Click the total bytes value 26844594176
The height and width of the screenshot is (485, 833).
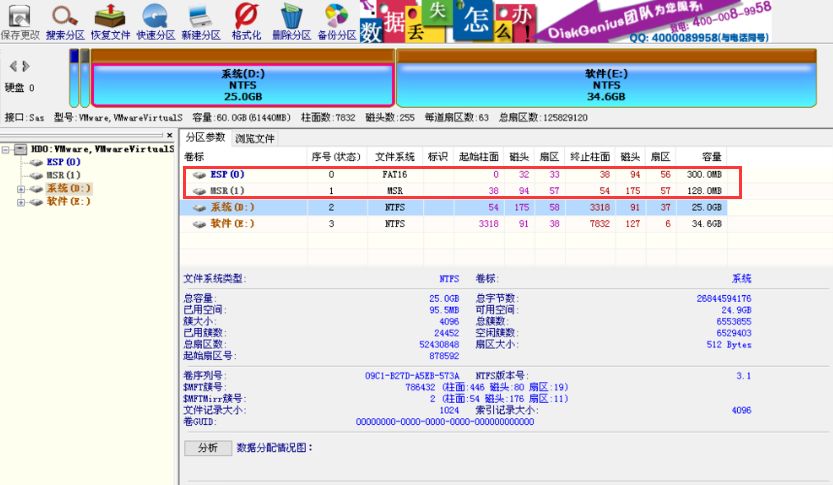[x=724, y=299]
